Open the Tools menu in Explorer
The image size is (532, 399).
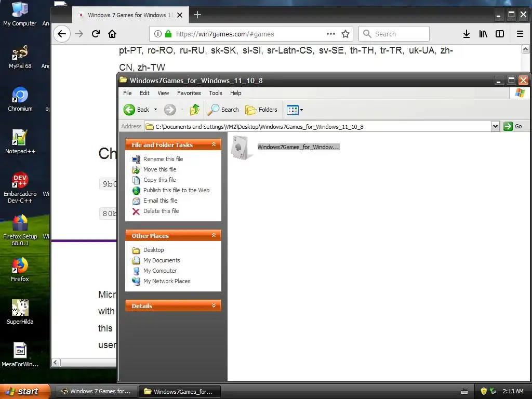point(216,93)
